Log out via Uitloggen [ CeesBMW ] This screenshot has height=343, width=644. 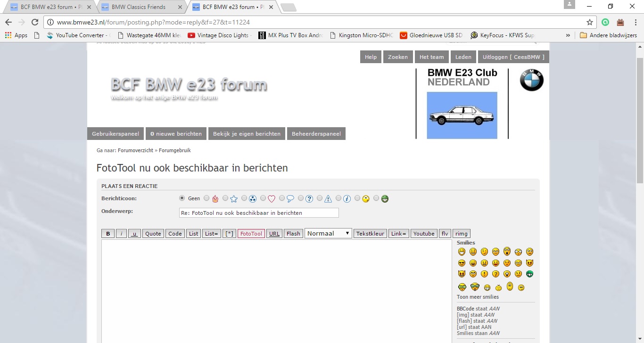click(513, 57)
